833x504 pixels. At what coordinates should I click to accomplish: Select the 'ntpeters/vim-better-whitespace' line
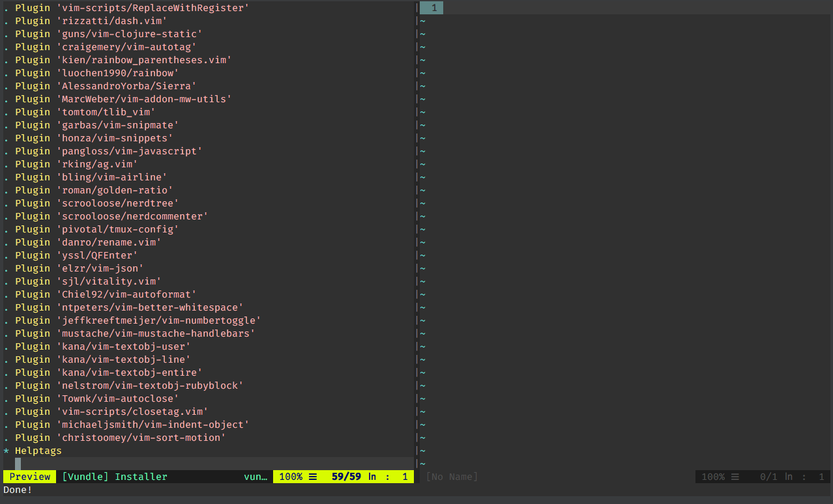click(x=123, y=307)
